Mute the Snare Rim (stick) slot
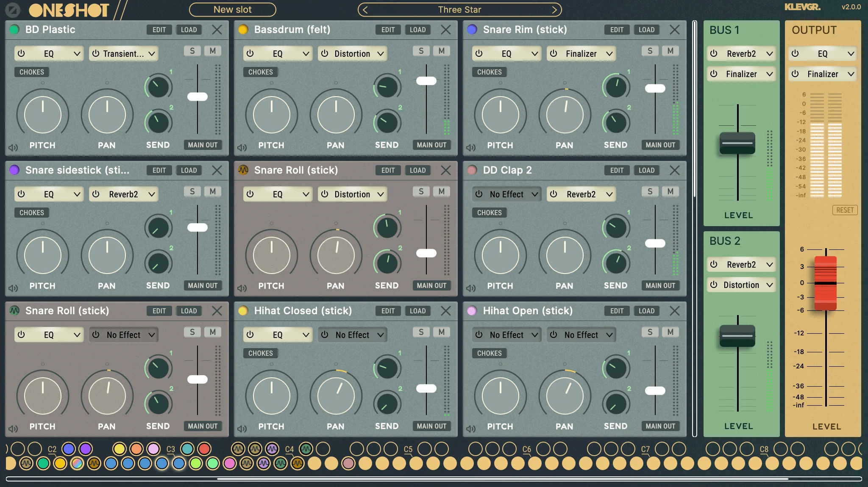 (670, 51)
